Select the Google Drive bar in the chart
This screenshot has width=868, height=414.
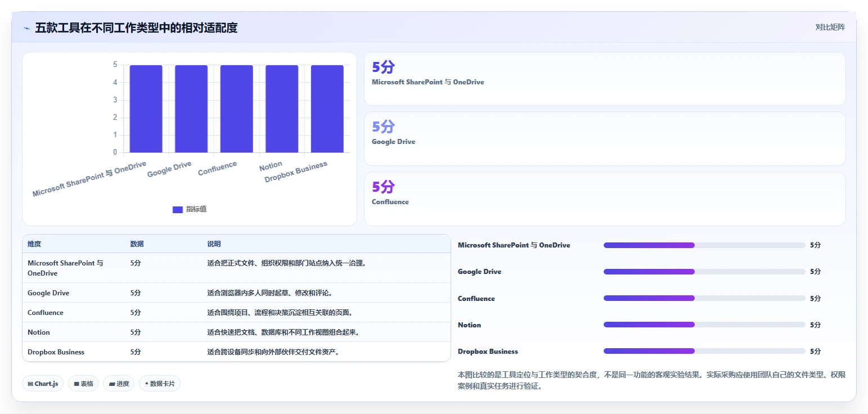(x=191, y=109)
